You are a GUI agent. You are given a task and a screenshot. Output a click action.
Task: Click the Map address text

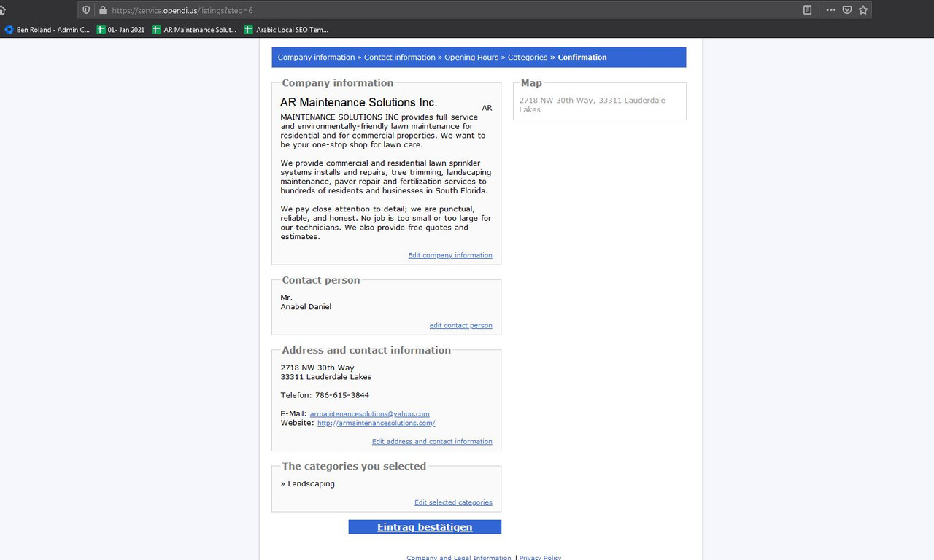593,105
